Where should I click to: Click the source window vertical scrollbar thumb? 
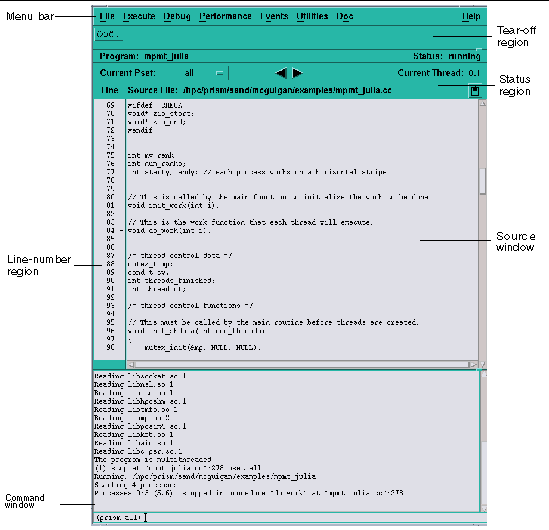pyautogui.click(x=482, y=181)
